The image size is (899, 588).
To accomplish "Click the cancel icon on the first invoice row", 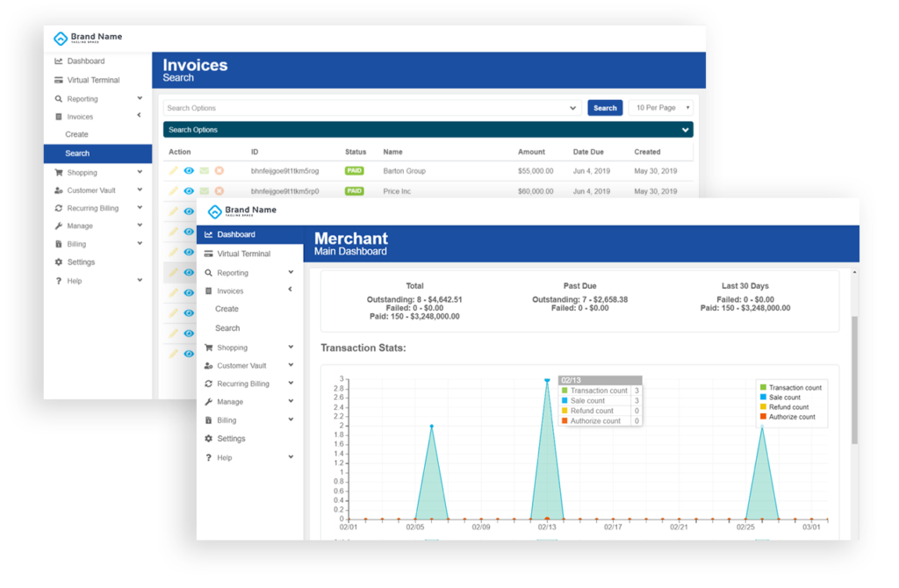I will click(x=219, y=171).
